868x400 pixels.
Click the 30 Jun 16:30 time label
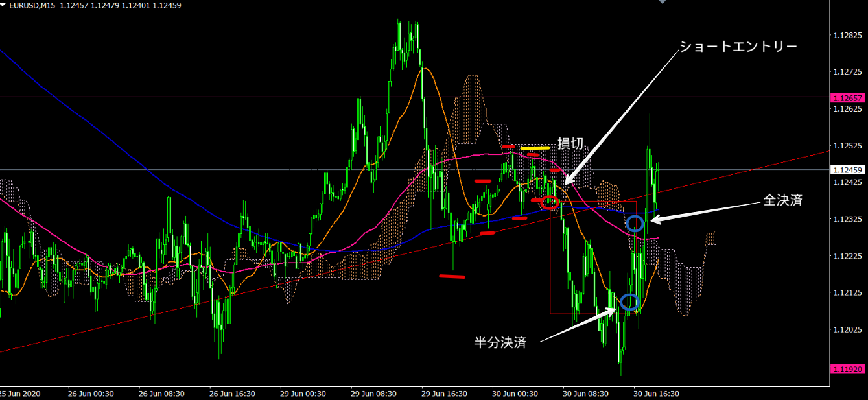coord(656,394)
